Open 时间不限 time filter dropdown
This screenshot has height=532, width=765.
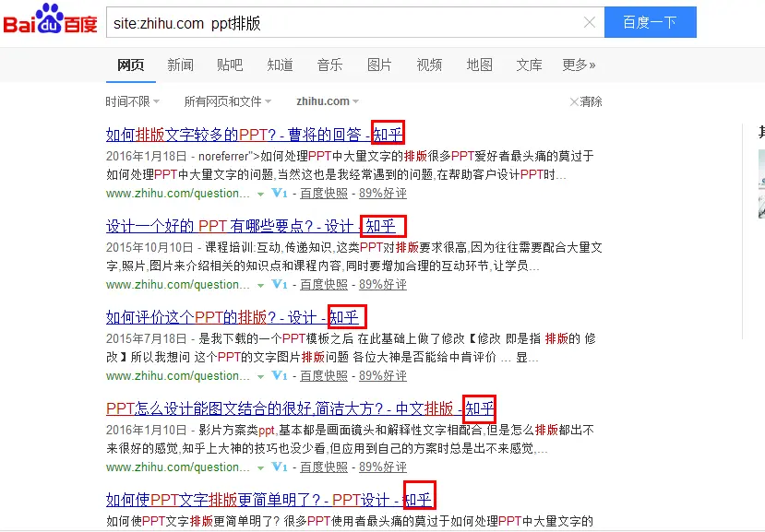click(133, 101)
